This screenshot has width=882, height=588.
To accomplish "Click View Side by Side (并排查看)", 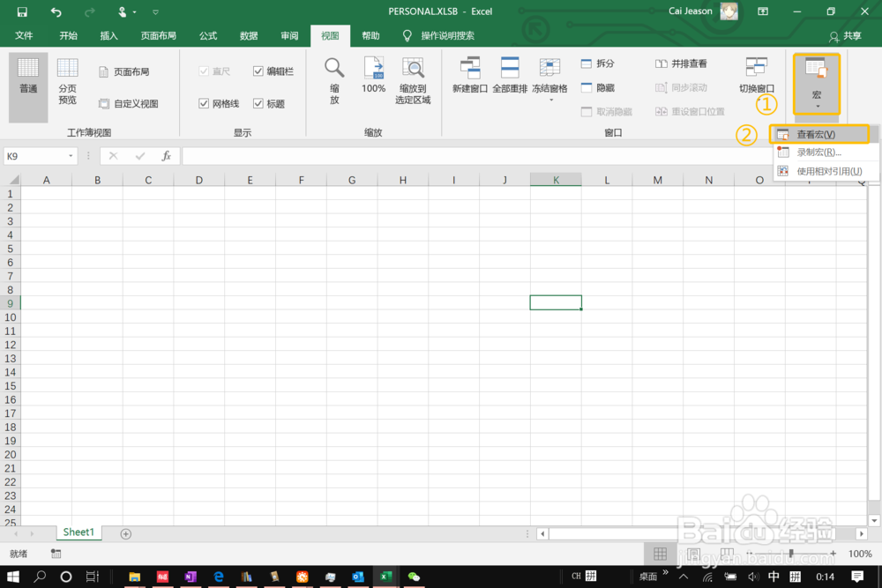I will coord(681,63).
